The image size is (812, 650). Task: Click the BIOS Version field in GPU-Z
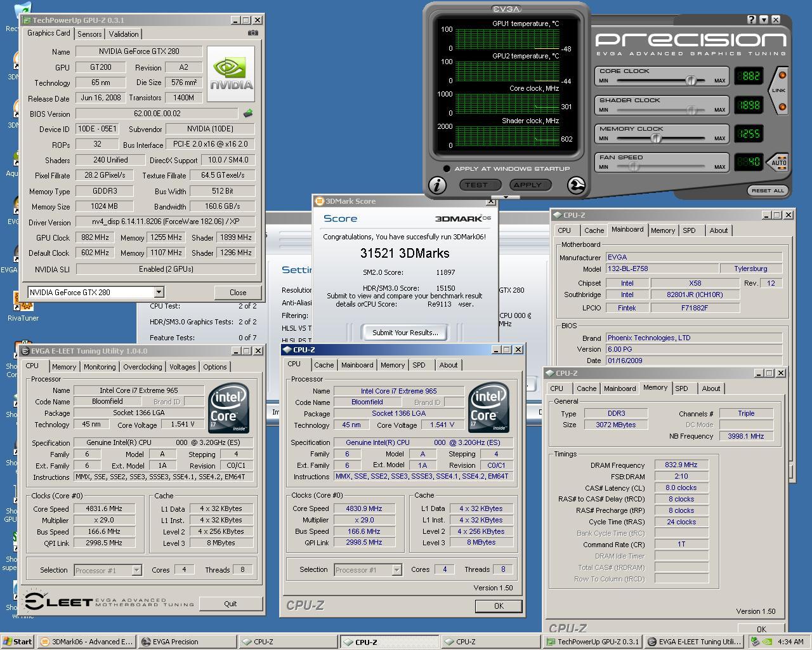pyautogui.click(x=157, y=114)
